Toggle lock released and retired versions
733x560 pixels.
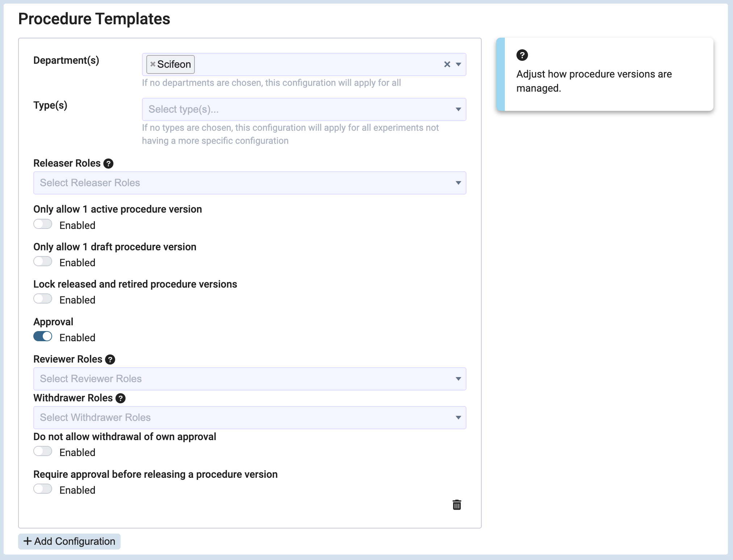[43, 299]
